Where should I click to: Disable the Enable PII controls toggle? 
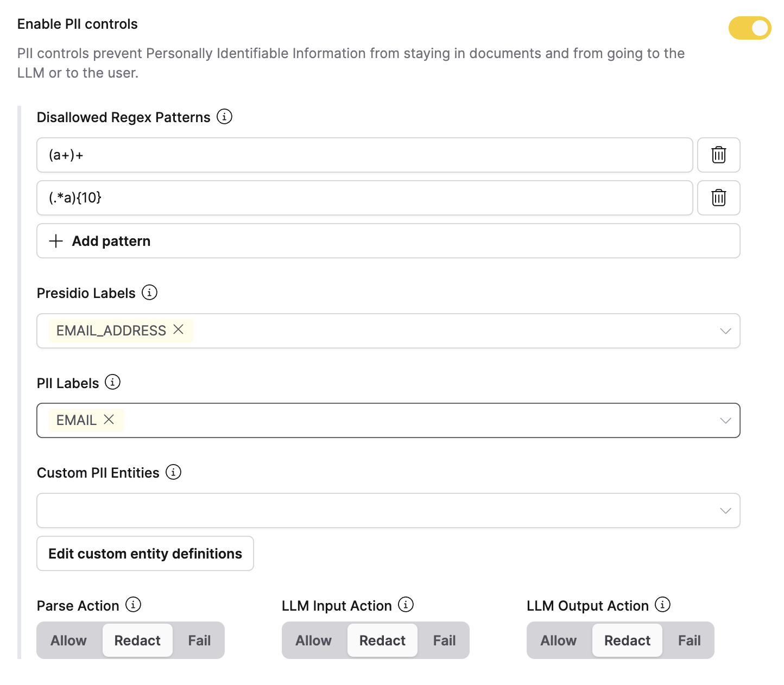(x=750, y=28)
